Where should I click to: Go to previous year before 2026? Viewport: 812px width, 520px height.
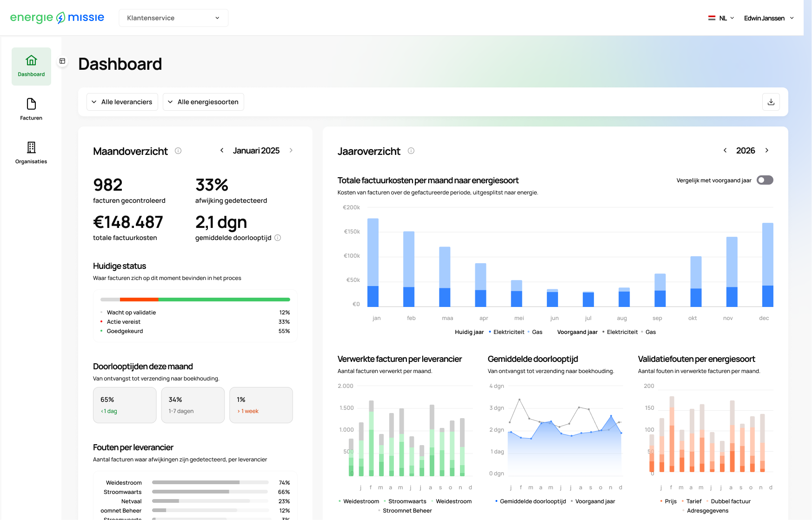[x=725, y=150]
